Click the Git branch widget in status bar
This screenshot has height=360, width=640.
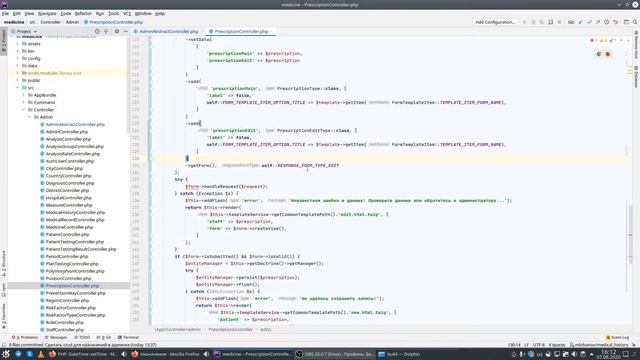coord(599,345)
